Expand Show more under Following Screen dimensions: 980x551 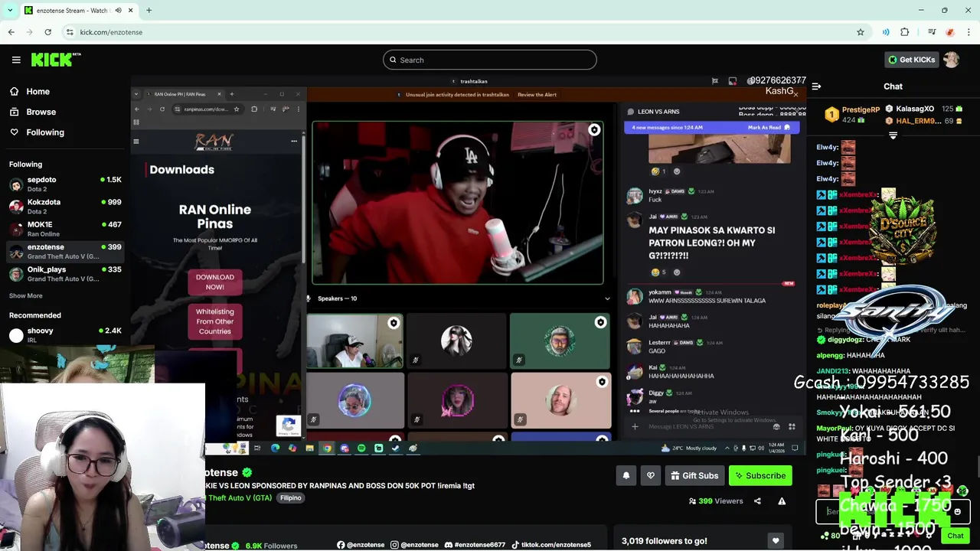coord(26,295)
